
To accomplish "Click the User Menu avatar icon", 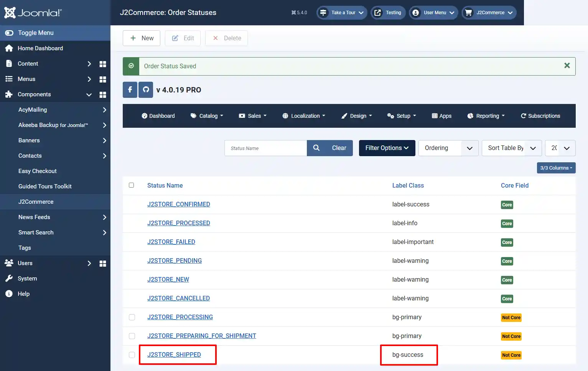I will (415, 13).
